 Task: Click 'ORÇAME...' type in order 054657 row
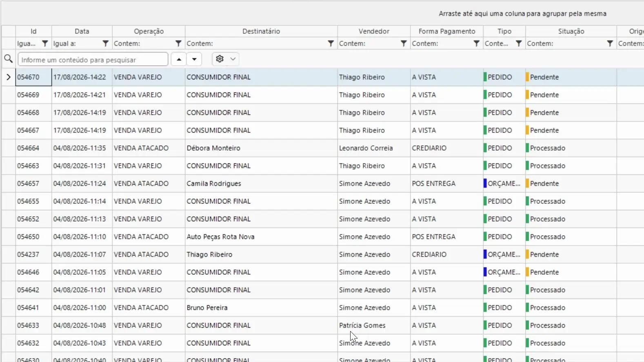pyautogui.click(x=504, y=183)
